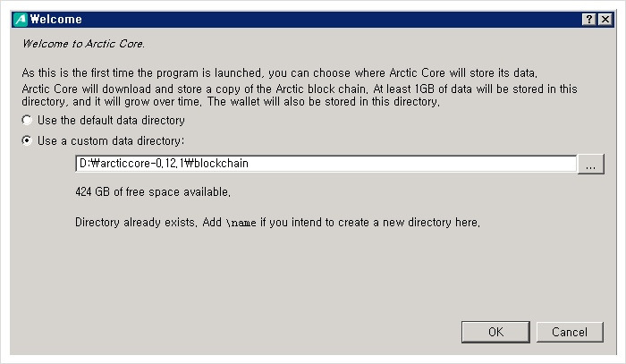Click the 'Welcome' title bar text

[55, 19]
